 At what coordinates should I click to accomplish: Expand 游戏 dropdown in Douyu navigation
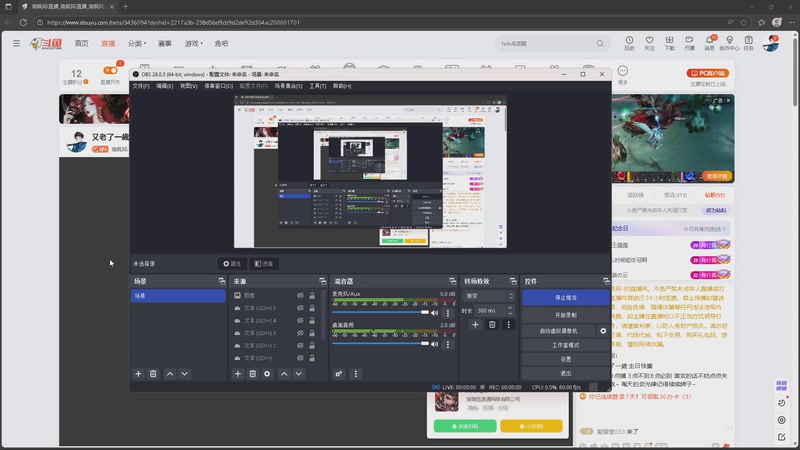tap(193, 43)
